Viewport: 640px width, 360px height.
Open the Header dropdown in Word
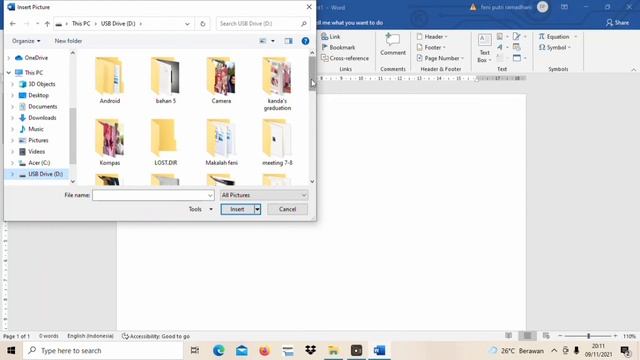(432, 37)
